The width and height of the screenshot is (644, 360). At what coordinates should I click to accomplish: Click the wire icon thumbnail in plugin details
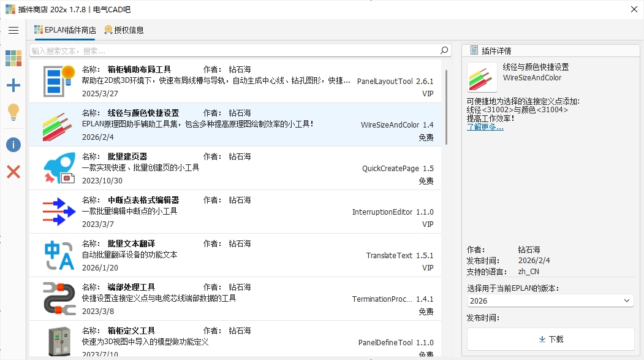482,77
